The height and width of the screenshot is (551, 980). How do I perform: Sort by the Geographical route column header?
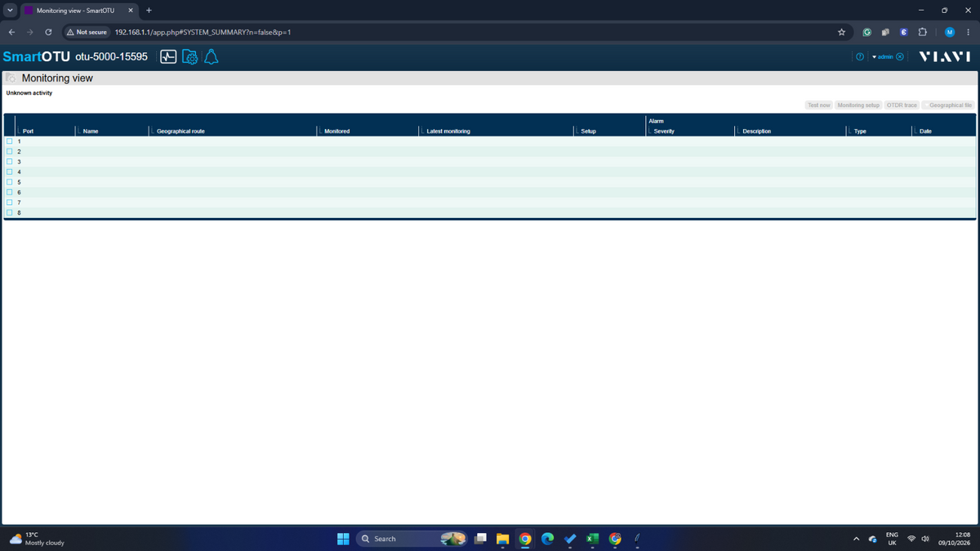pos(180,131)
